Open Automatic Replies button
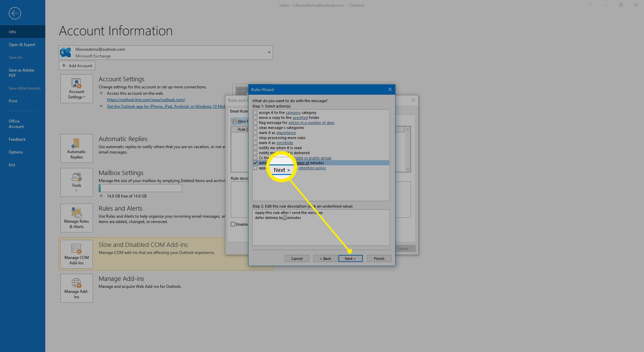Screen dimensions: 644x352 click(76, 148)
